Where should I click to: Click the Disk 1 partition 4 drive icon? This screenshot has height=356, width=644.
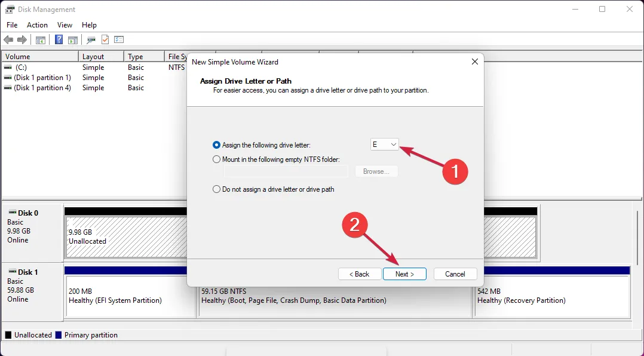click(x=8, y=88)
